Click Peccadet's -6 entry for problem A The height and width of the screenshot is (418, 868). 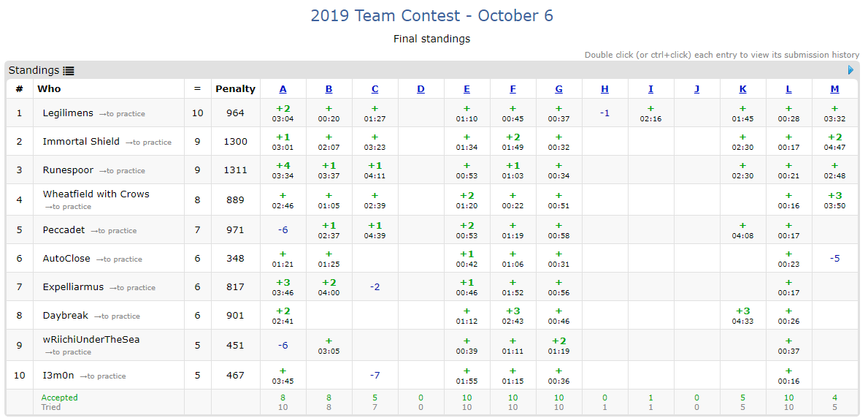tap(283, 229)
